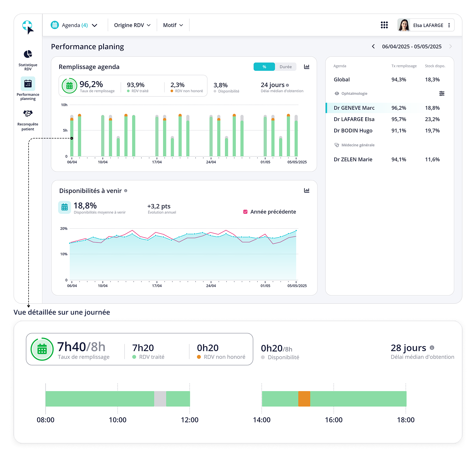Select Dr BODIN Hugo agenda
Screen dimensions: 476x457
click(x=390, y=130)
